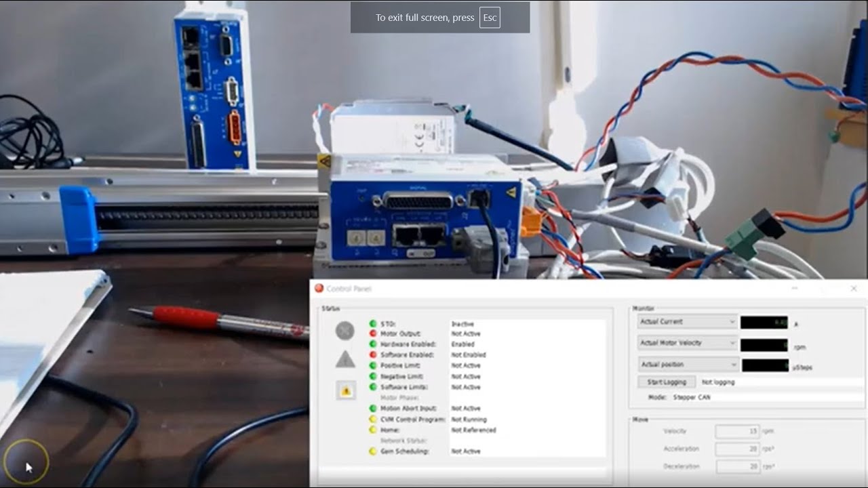Click the 'Not Referenced' value
The height and width of the screenshot is (488, 868).
(473, 430)
